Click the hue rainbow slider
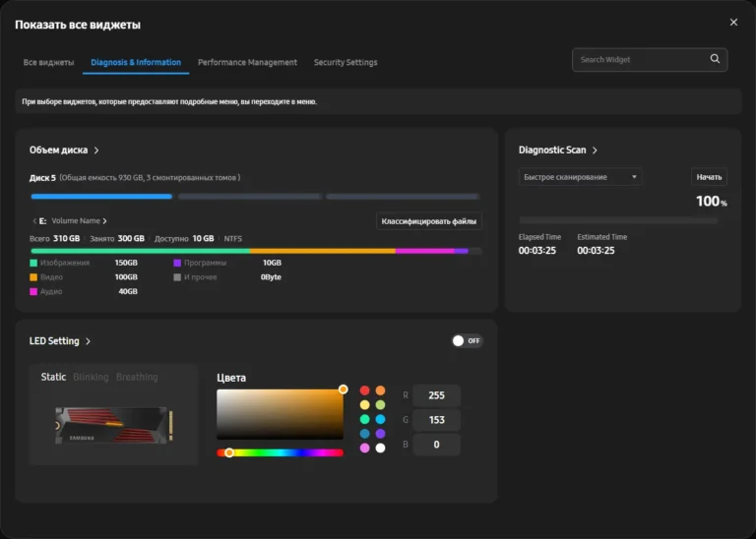The image size is (756, 539). (281, 452)
